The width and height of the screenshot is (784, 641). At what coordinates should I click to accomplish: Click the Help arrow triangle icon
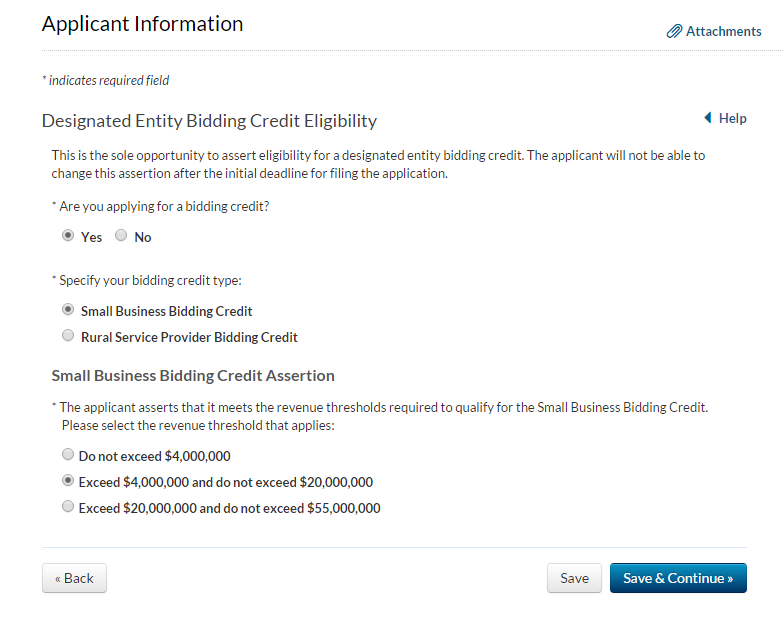pos(708,118)
